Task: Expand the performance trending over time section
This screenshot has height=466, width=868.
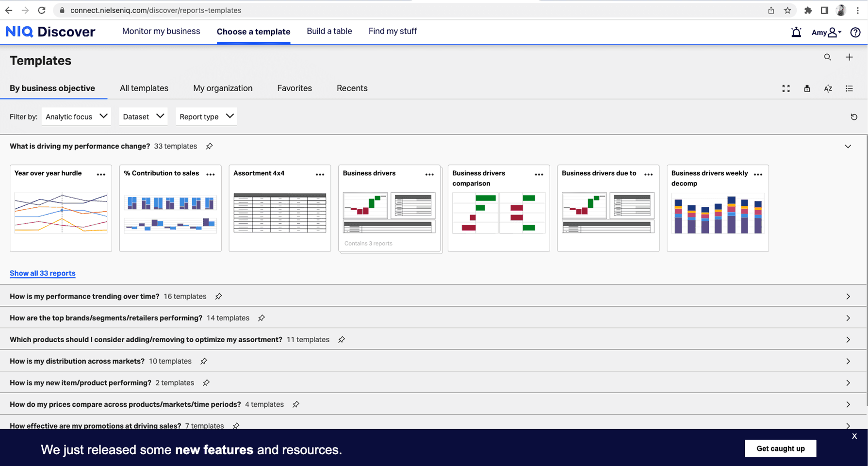Action: (848, 297)
